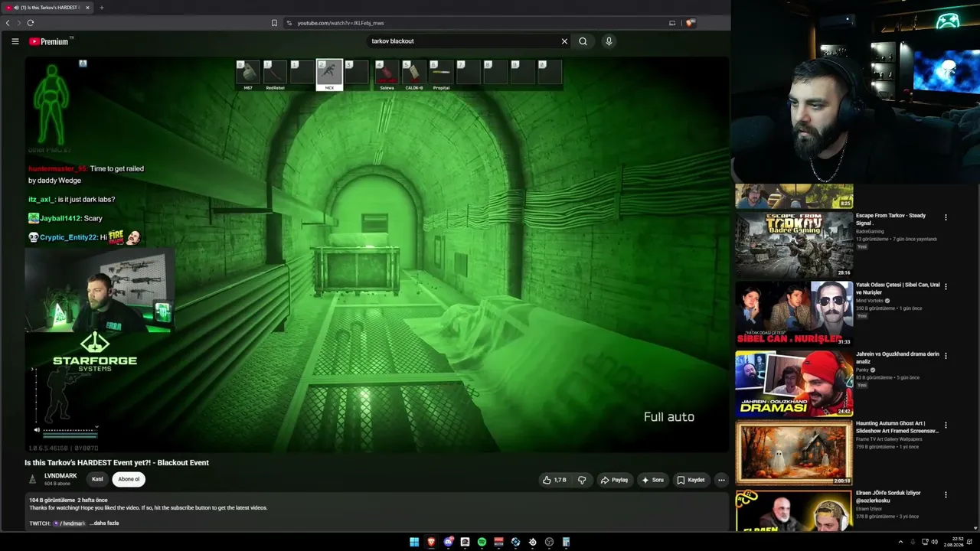Open options for 'Jahrein vs Oguzkhand' video

click(x=946, y=356)
